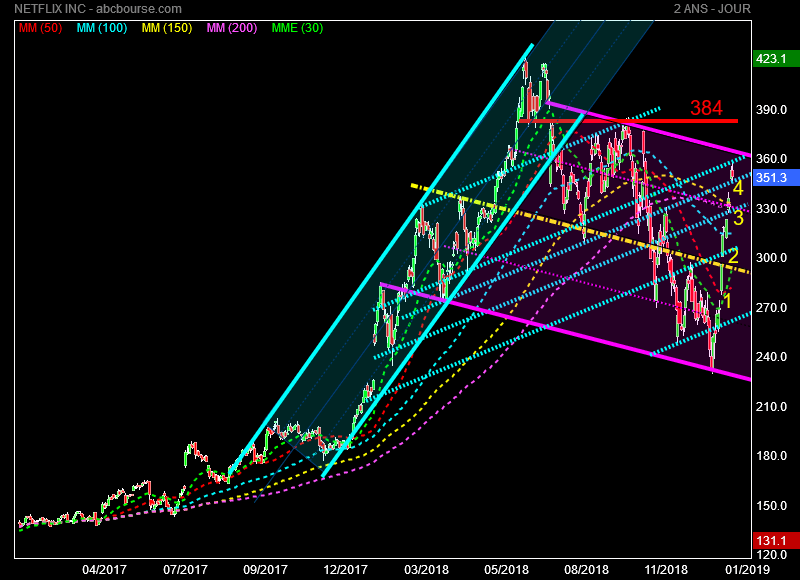Click the 11/2018 date axis label
The height and width of the screenshot is (580, 800).
(x=666, y=569)
